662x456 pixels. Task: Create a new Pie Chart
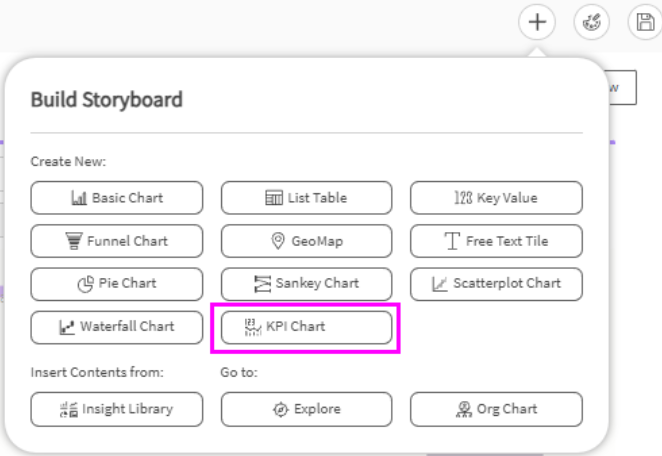point(117,283)
